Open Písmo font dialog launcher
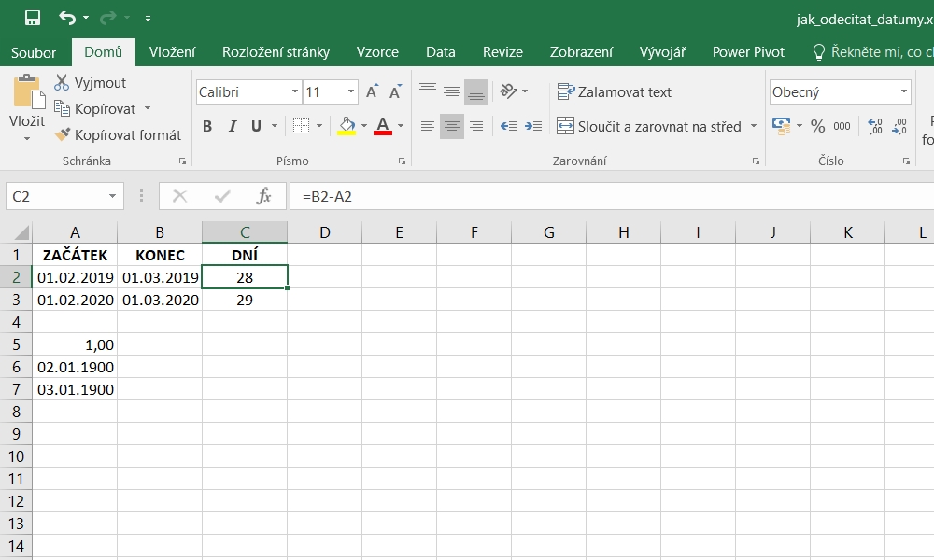 click(402, 161)
